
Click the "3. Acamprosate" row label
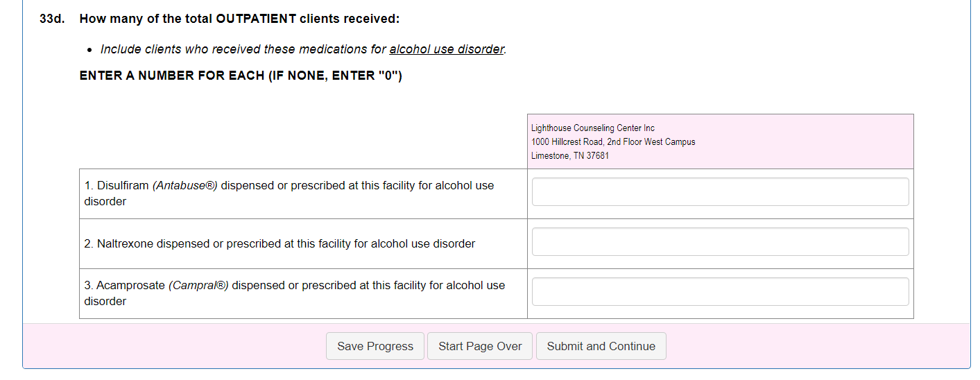(x=125, y=286)
